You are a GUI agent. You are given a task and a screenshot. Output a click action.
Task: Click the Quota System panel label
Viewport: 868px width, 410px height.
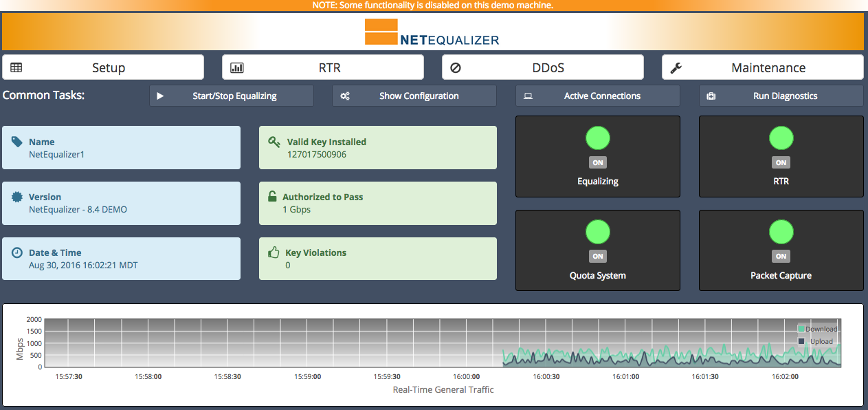click(598, 275)
